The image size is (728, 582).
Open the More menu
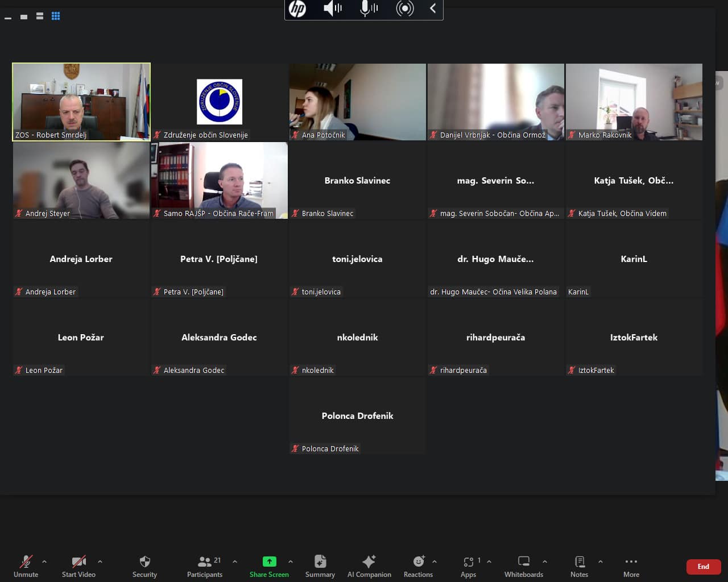pyautogui.click(x=631, y=562)
